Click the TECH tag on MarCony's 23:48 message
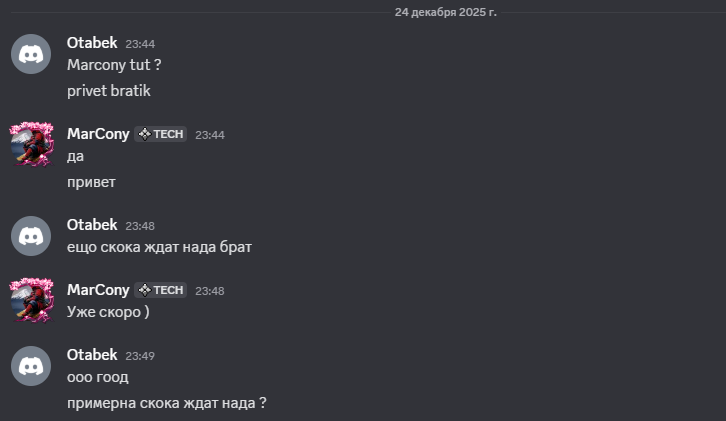 click(x=161, y=290)
